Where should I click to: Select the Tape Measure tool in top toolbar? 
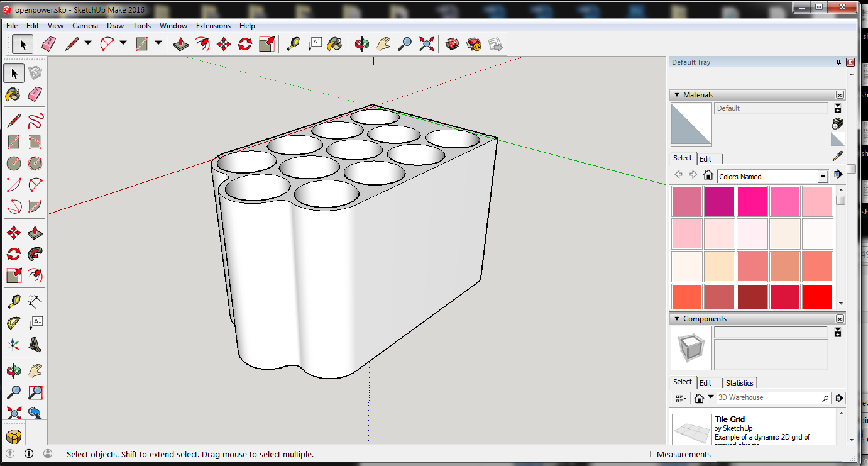(293, 44)
